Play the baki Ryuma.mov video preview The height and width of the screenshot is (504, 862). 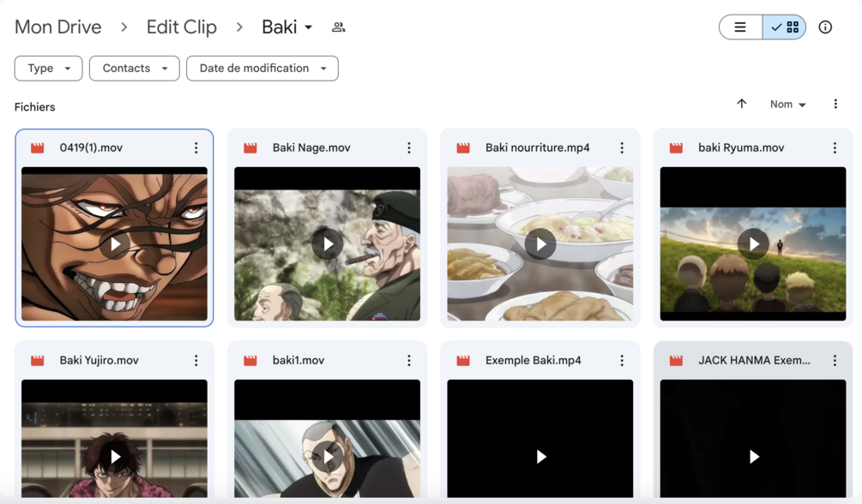click(753, 244)
